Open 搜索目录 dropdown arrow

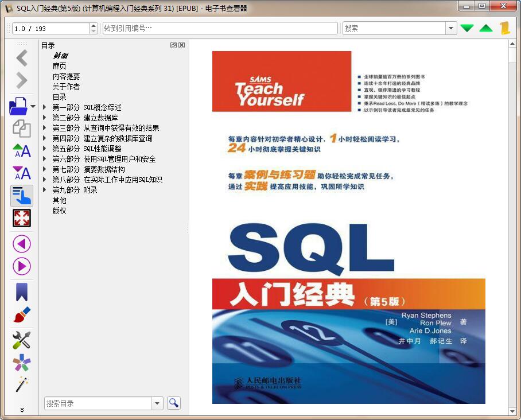click(x=157, y=403)
